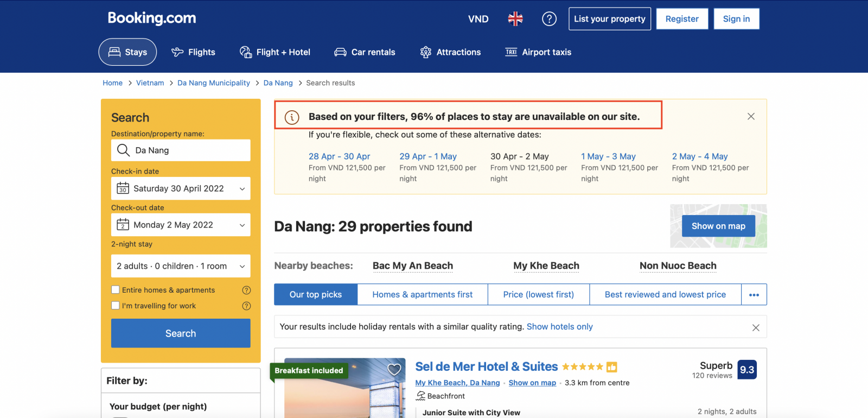Go to Home breadcrumb link
This screenshot has height=418, width=868.
click(x=112, y=83)
